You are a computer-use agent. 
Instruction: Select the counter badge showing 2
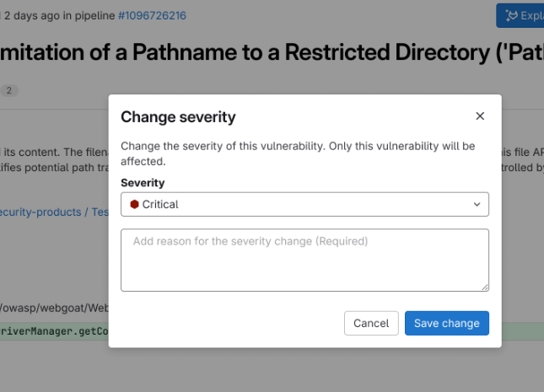pos(9,90)
